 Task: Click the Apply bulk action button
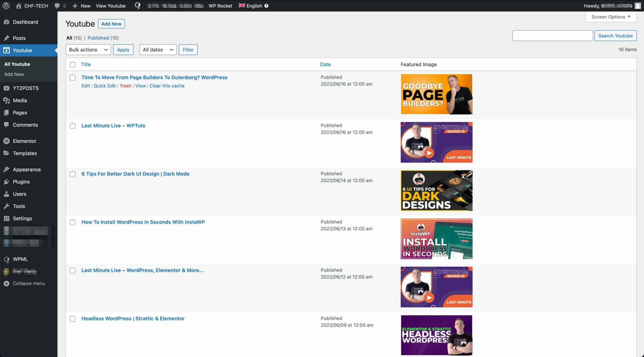click(123, 50)
